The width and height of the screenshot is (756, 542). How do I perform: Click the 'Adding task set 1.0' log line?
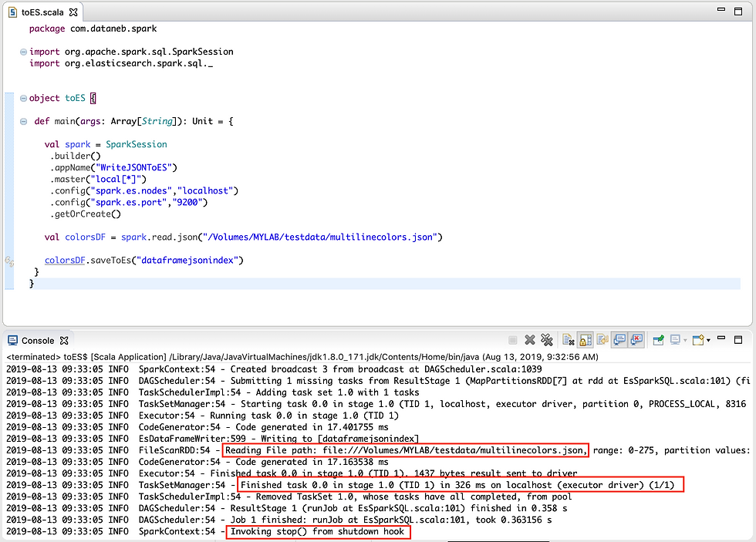pyautogui.click(x=213, y=392)
